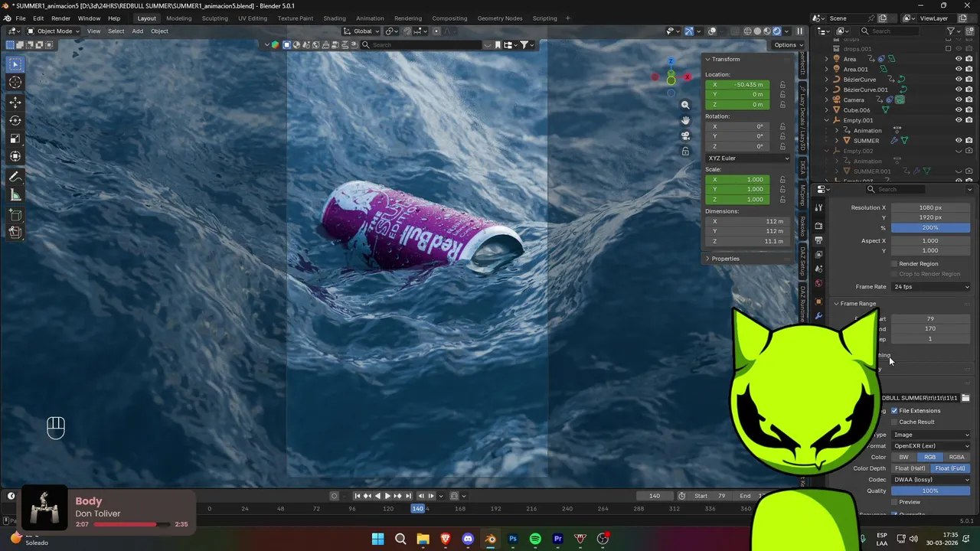Toggle viewport visibility of Camera
Image resolution: width=980 pixels, height=551 pixels.
tap(959, 99)
